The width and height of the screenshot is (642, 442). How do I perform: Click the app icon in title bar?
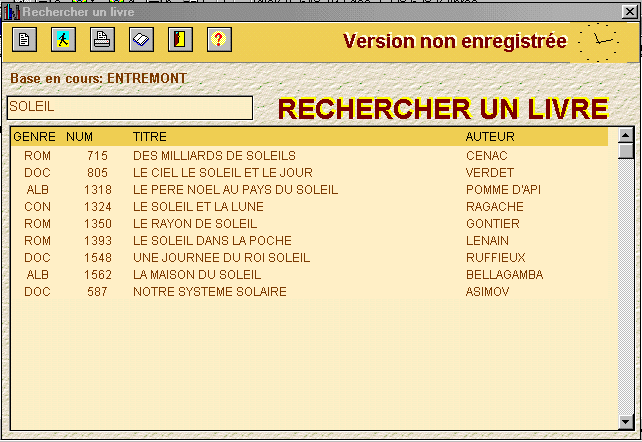click(12, 11)
